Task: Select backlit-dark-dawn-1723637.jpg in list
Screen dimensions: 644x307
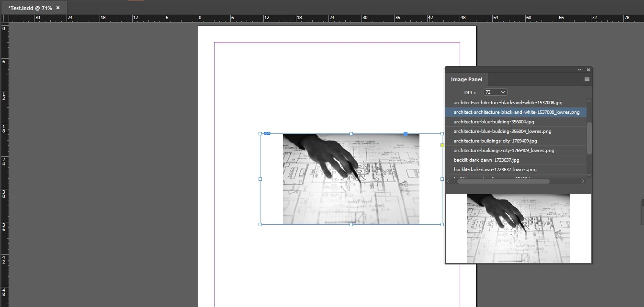Action: [x=516, y=160]
